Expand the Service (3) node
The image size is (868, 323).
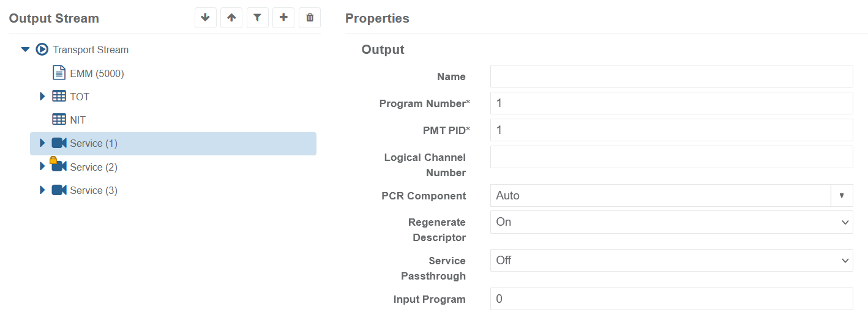(42, 190)
